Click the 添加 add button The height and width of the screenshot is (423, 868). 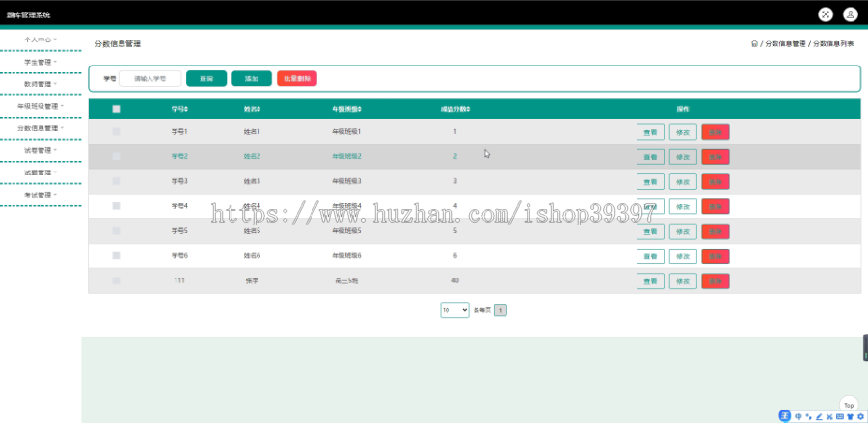point(252,78)
